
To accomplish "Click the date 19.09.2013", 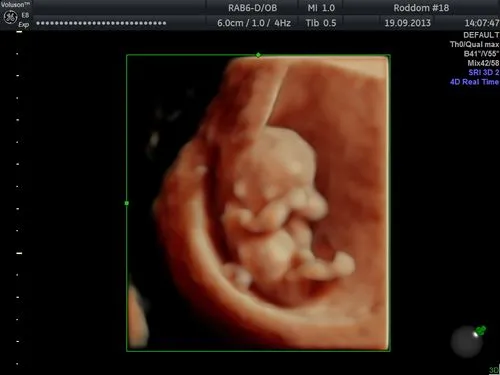I will (x=407, y=23).
